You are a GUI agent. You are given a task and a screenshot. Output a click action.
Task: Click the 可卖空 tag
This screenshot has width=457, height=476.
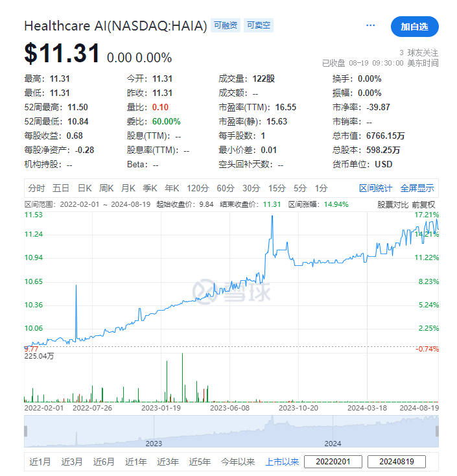click(259, 26)
